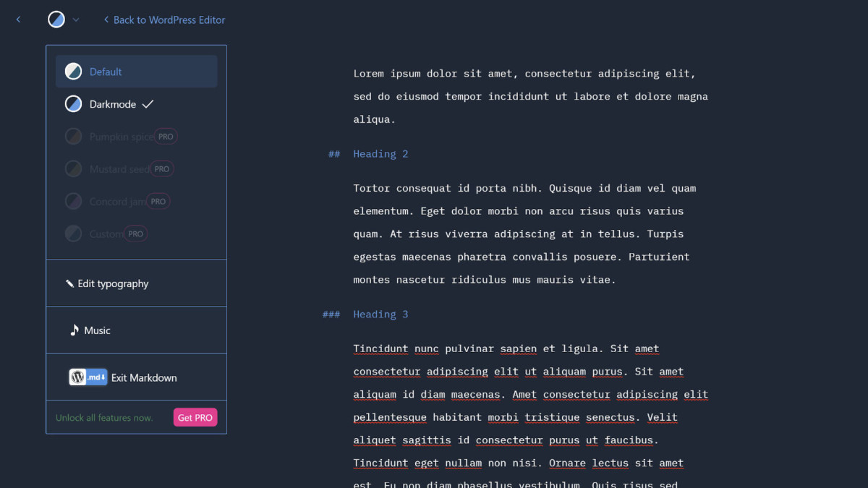Click into the Heading 2 text line
868x488 pixels.
tap(380, 154)
